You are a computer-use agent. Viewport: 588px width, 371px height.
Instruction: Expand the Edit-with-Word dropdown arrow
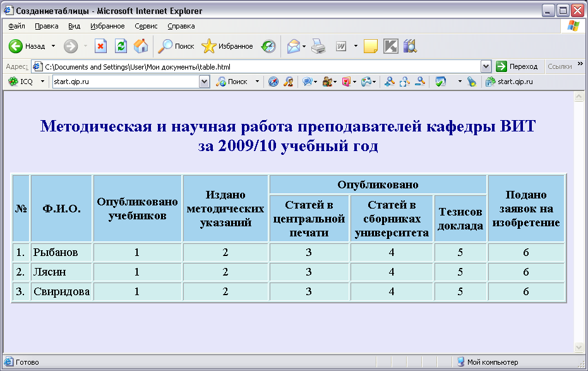point(356,46)
